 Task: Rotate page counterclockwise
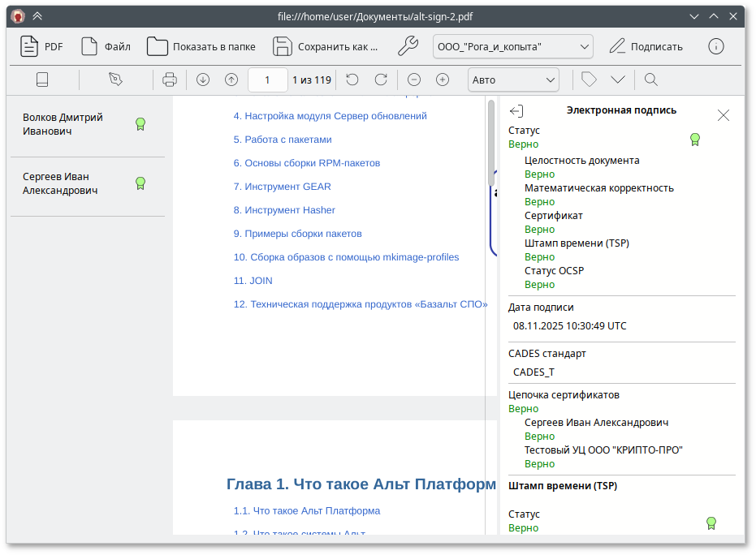point(352,80)
